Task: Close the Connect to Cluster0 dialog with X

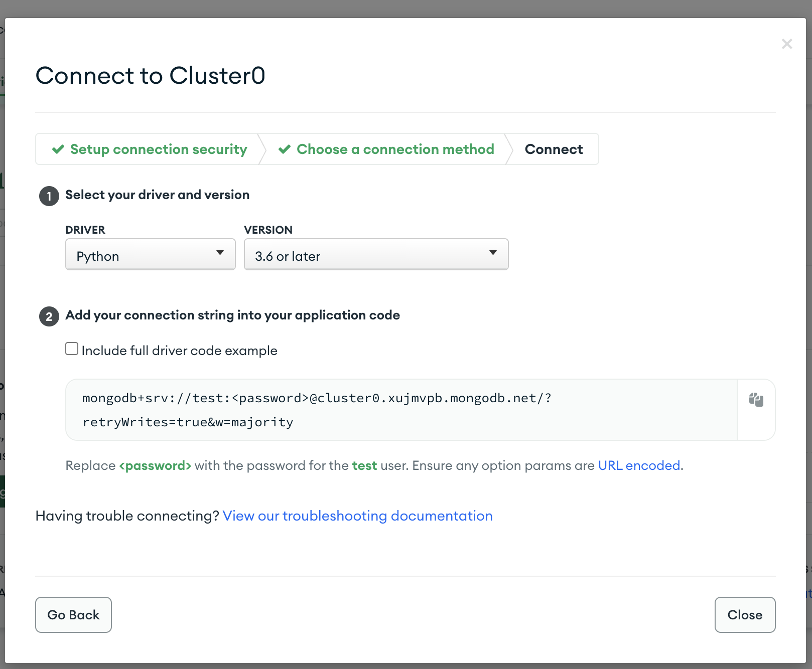Action: pyautogui.click(x=787, y=44)
